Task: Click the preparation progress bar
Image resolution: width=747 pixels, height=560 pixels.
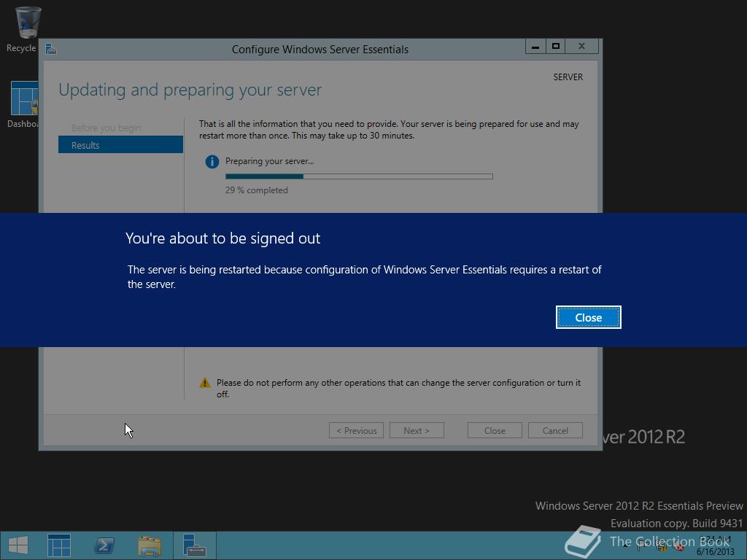Action: click(359, 176)
